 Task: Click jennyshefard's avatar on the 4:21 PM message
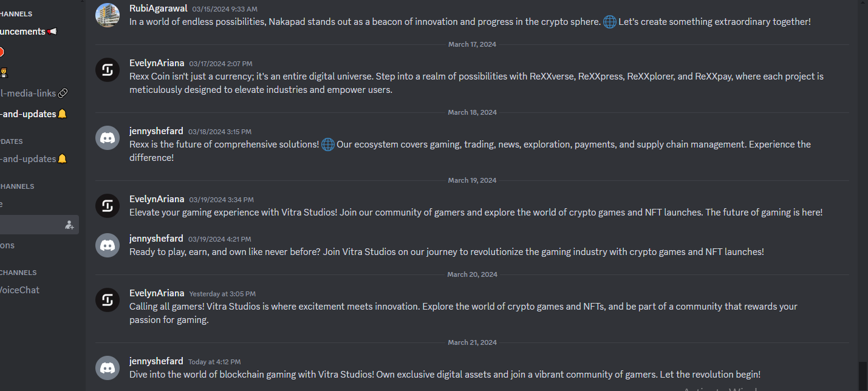pos(108,245)
